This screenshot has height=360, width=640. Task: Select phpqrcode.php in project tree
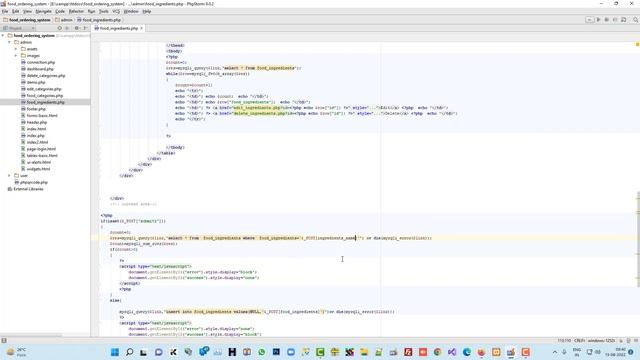tap(31, 182)
